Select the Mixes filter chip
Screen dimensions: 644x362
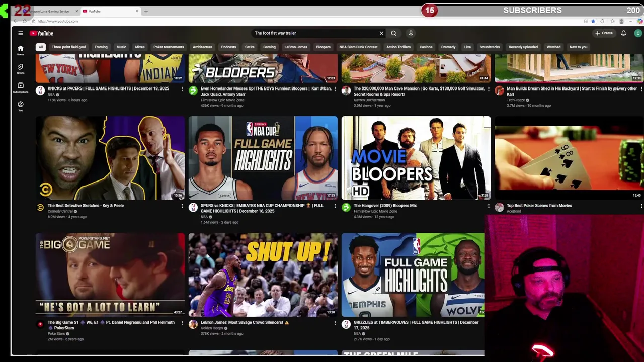coord(140,47)
